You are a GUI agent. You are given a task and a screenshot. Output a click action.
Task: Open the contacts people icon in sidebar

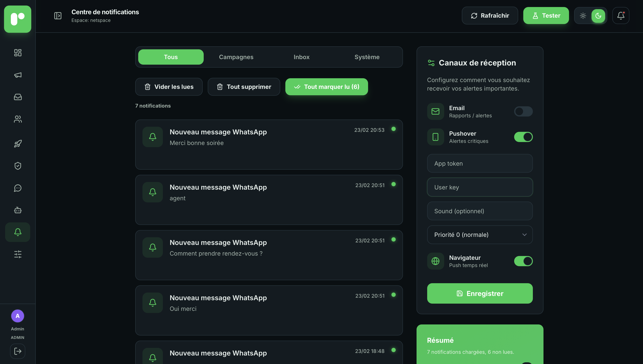(x=18, y=119)
